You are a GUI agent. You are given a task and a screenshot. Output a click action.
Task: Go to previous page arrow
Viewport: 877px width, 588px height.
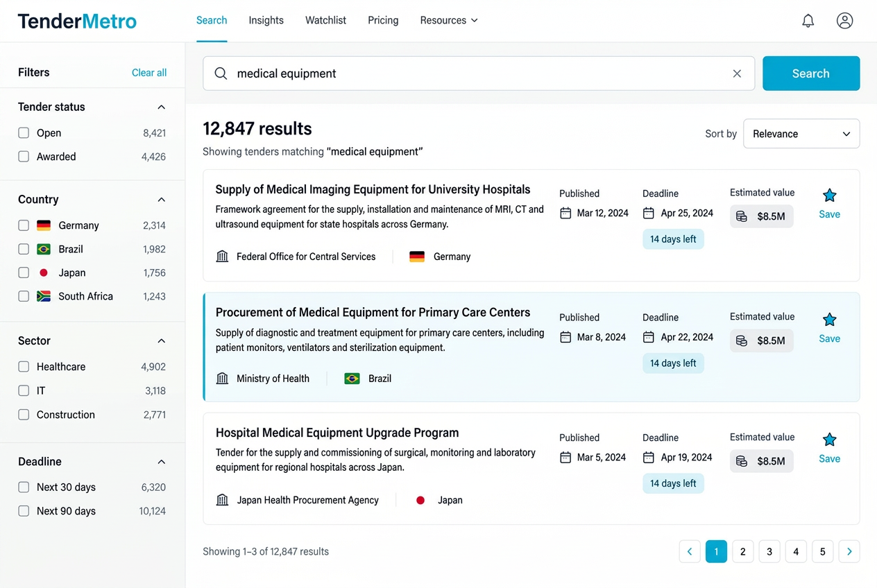coord(690,551)
